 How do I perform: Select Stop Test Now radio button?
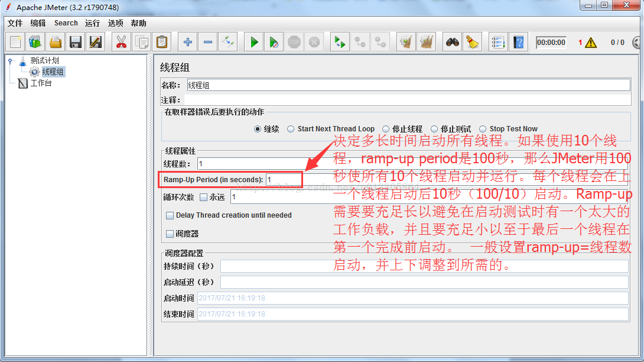[483, 129]
